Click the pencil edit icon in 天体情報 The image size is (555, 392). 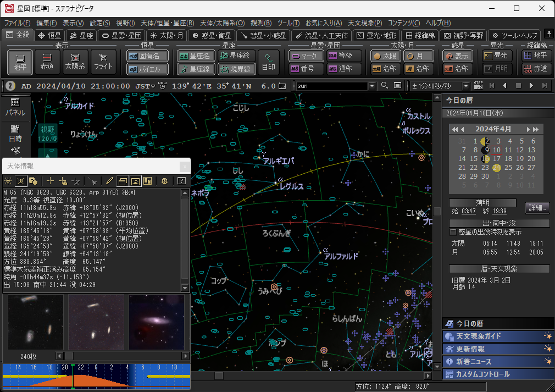point(109,180)
